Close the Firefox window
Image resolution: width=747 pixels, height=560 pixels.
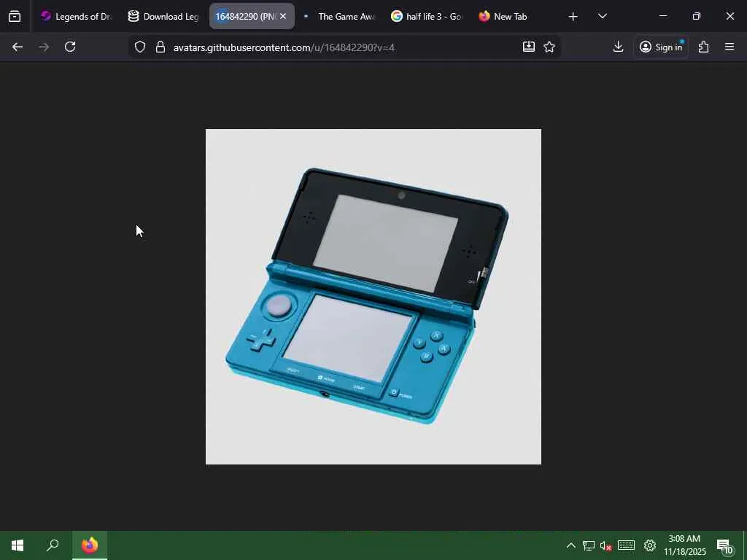tap(729, 16)
